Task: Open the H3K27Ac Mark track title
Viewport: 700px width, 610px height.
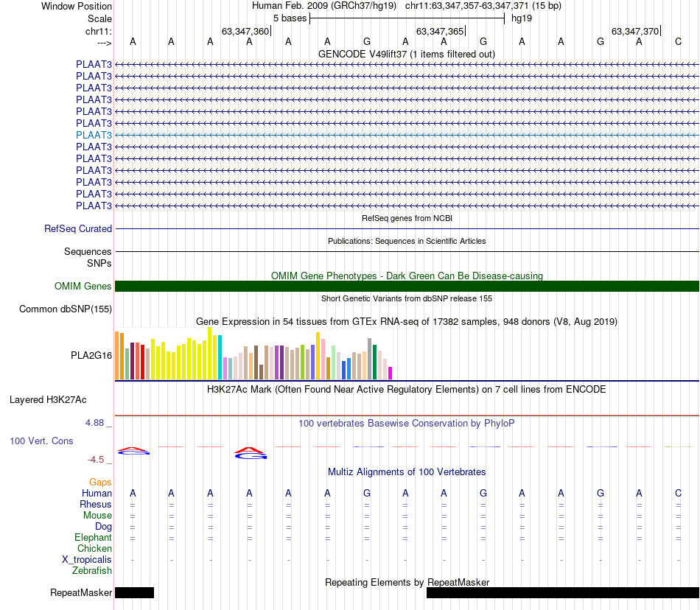Action: pyautogui.click(x=407, y=389)
